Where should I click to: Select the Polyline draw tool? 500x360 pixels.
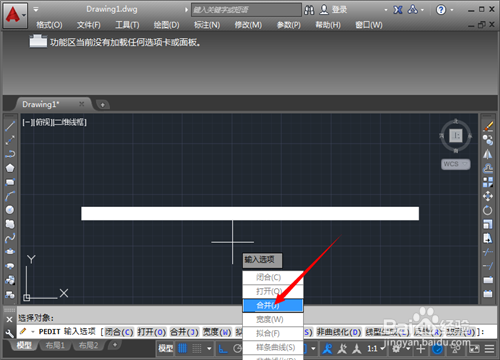pyautogui.click(x=10, y=154)
